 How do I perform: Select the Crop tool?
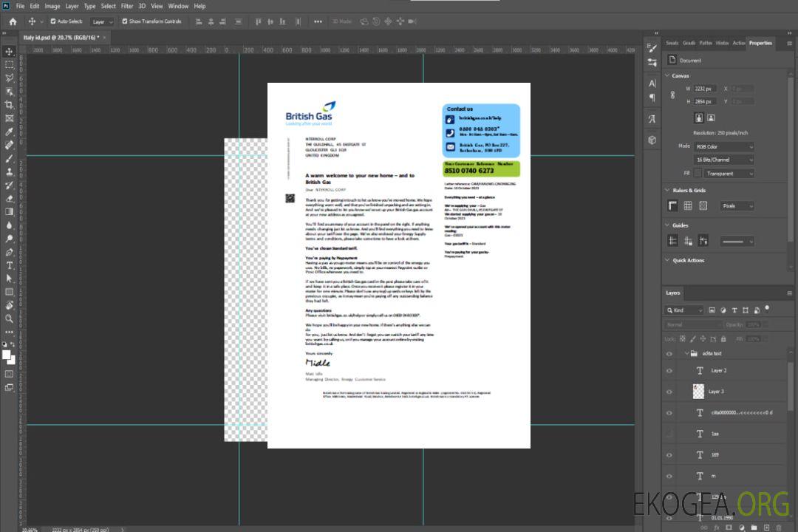[x=10, y=104]
